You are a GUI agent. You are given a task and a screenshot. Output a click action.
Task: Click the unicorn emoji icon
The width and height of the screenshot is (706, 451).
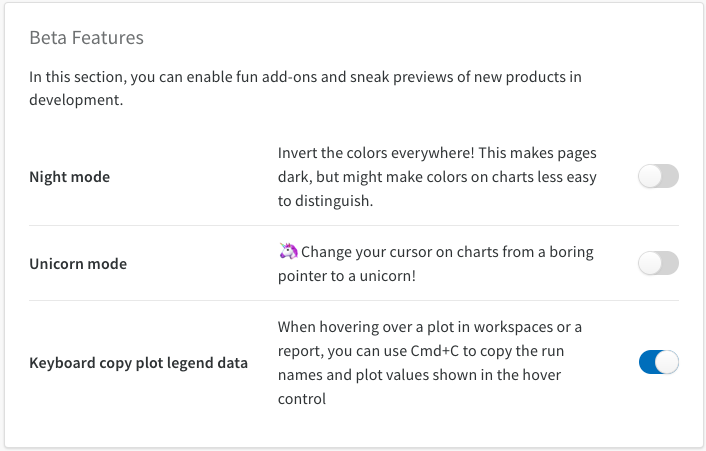pos(287,252)
